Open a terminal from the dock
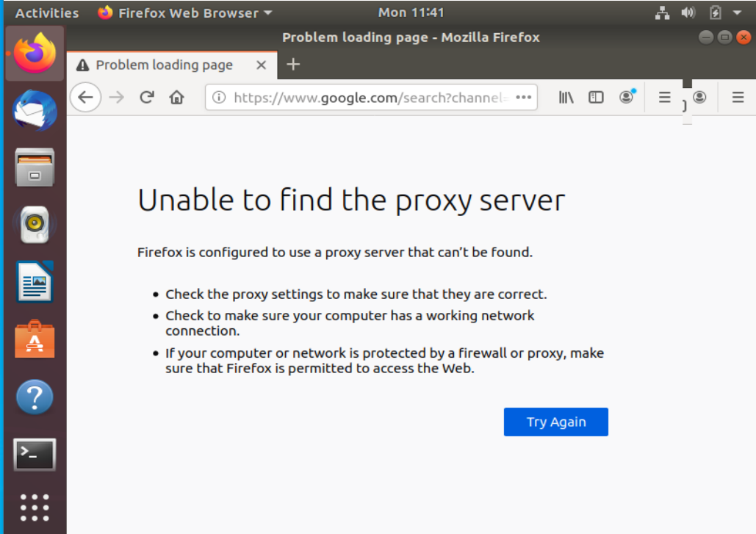This screenshot has width=756, height=534. point(34,454)
